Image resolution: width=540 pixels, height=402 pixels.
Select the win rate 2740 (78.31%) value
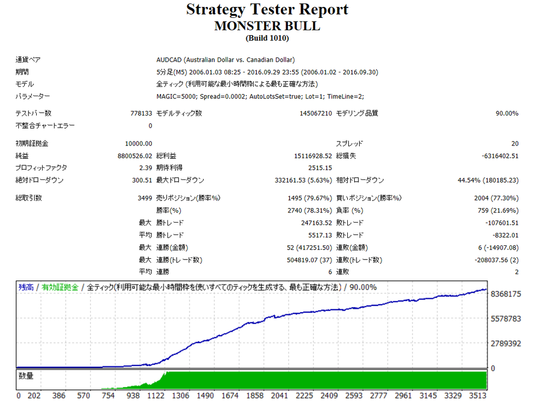[310, 210]
